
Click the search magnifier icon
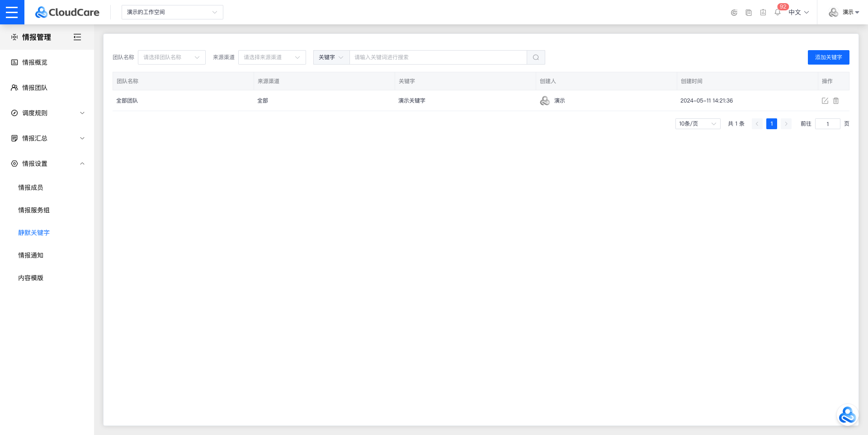[536, 57]
